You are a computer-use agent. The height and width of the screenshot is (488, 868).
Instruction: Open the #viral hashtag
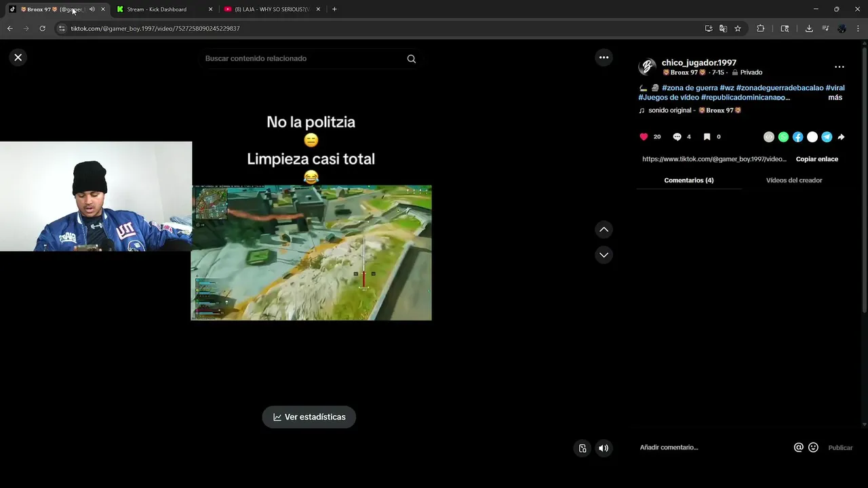(x=835, y=88)
